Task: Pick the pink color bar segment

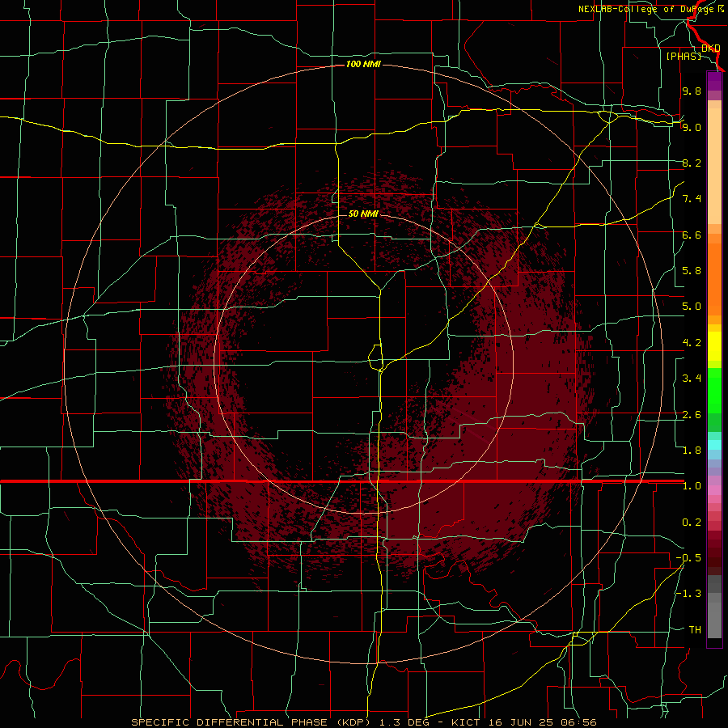Action: point(714,490)
